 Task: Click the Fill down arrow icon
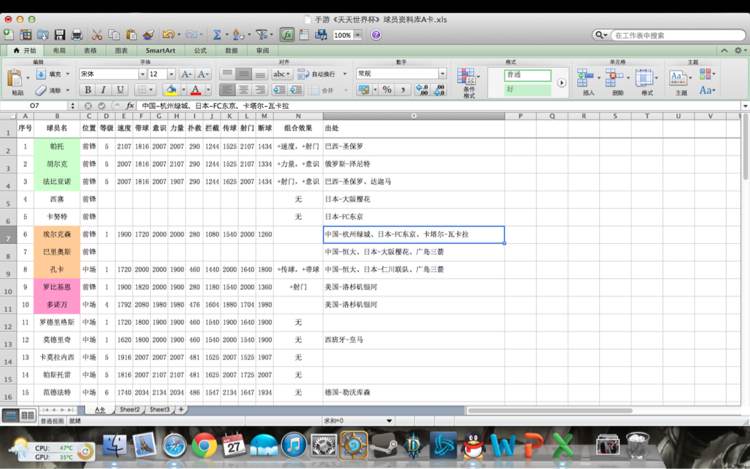click(x=41, y=74)
